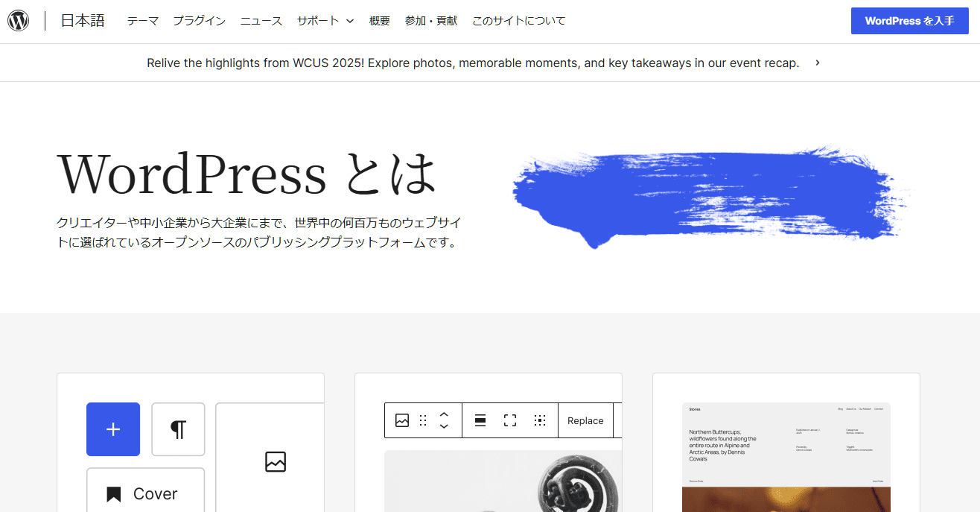
Task: Open the テーマ menu item
Action: [142, 21]
